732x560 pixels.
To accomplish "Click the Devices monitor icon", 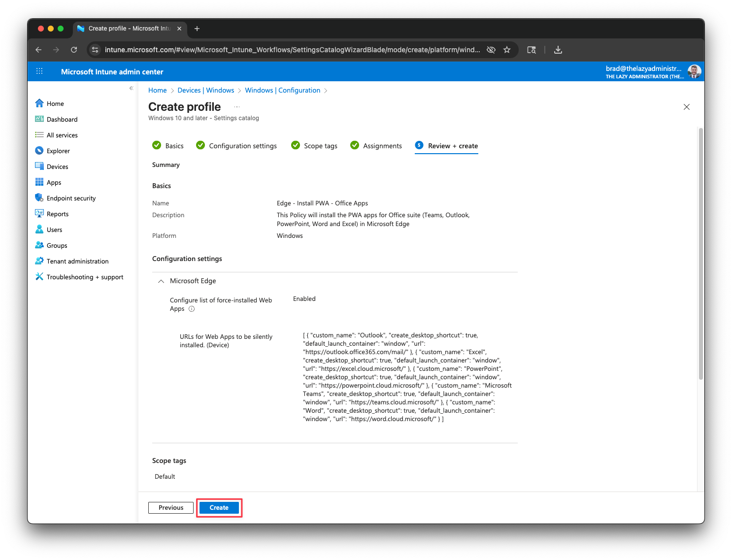I will pyautogui.click(x=39, y=166).
